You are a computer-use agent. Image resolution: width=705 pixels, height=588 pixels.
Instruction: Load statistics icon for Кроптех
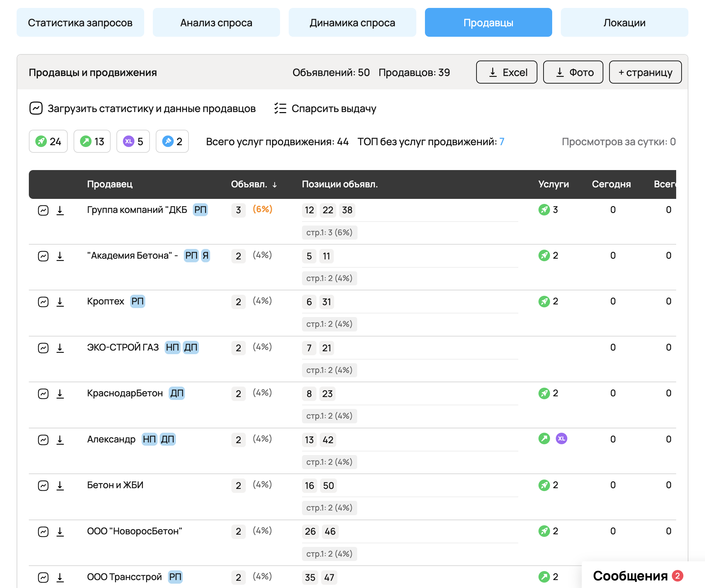pyautogui.click(x=43, y=302)
